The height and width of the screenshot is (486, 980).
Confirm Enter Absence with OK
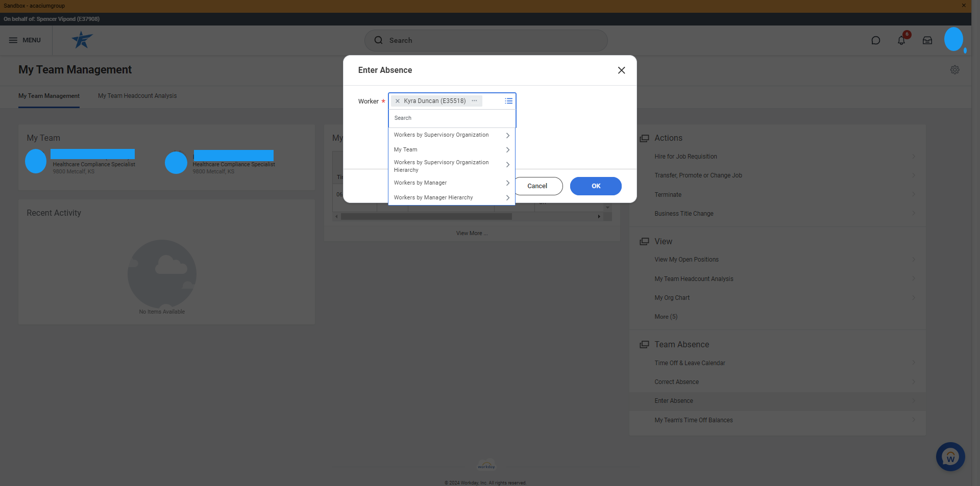(596, 186)
